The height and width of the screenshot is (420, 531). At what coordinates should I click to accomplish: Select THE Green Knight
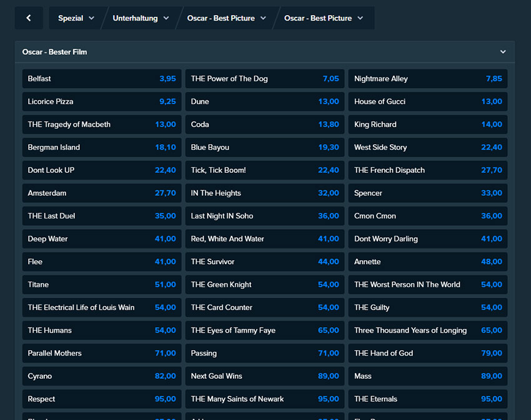pyautogui.click(x=265, y=285)
